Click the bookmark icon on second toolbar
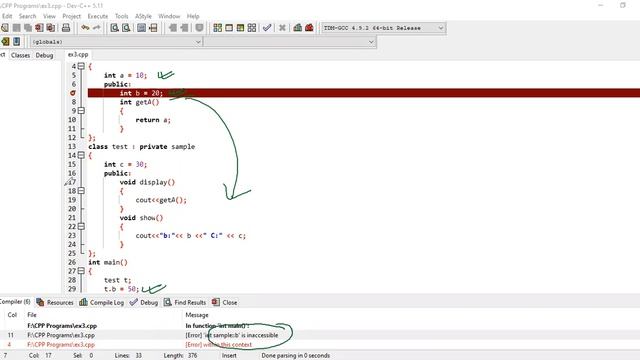Viewport: 640px width, 360px height. 16,42
